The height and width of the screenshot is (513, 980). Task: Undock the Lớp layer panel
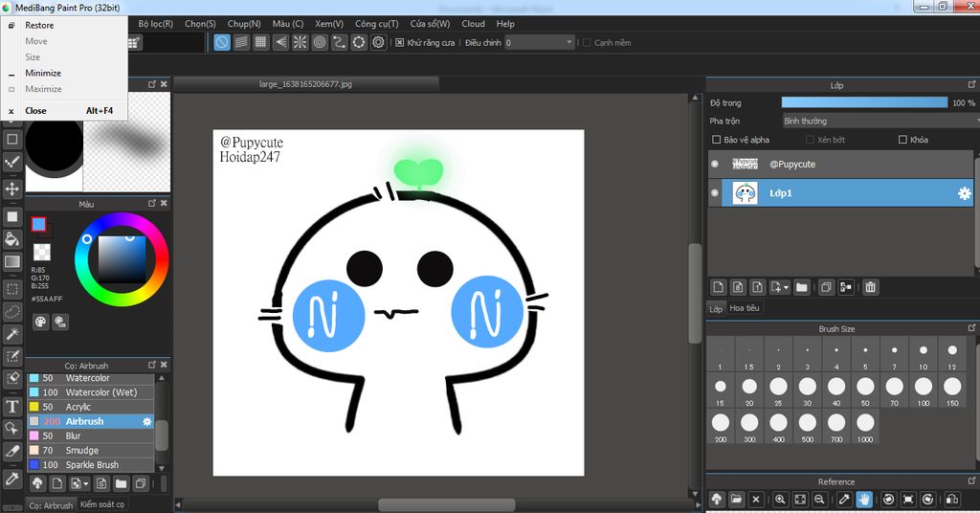pos(972,84)
